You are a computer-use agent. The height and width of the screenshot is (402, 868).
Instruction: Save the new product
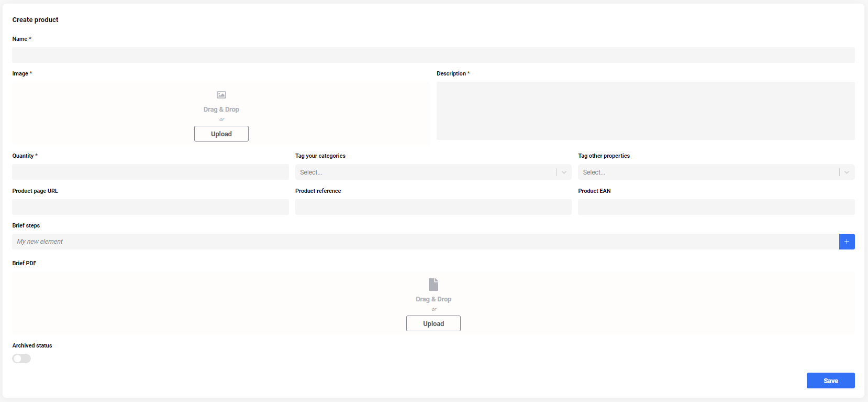pyautogui.click(x=830, y=381)
